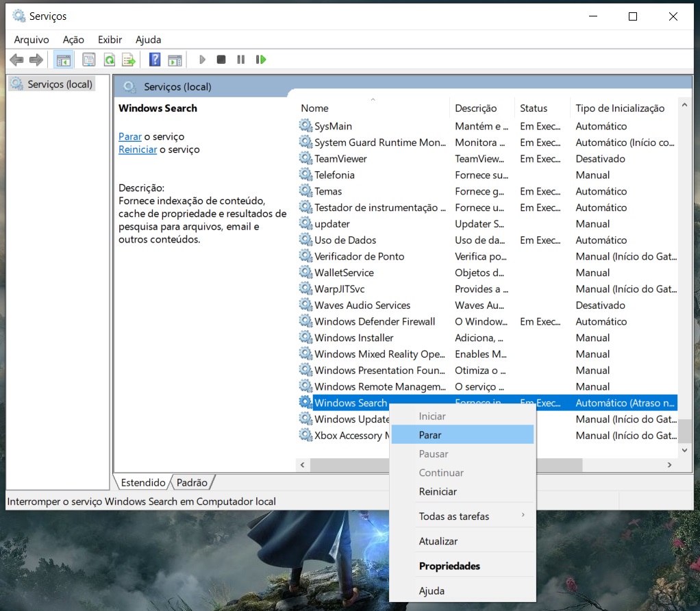The image size is (700, 611).
Task: Select the Telefonia service
Action: (488, 175)
